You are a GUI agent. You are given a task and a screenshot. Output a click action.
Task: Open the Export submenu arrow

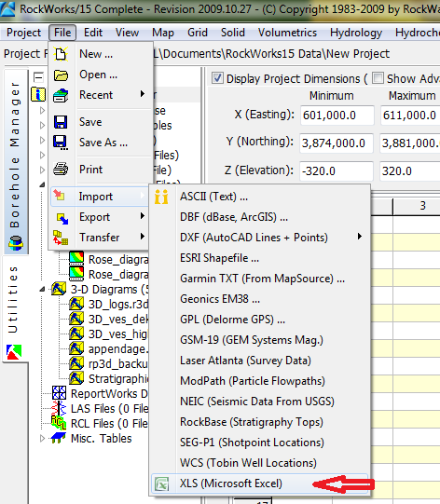[143, 216]
